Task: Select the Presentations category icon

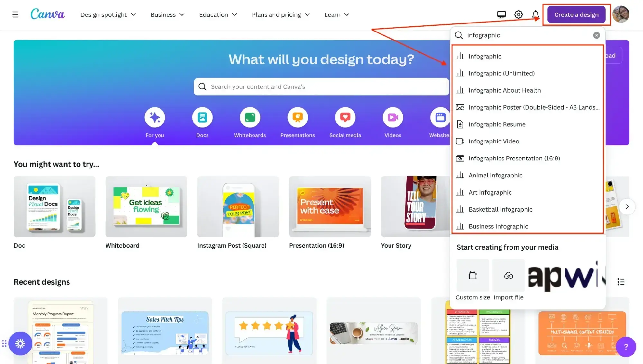Action: (x=298, y=117)
